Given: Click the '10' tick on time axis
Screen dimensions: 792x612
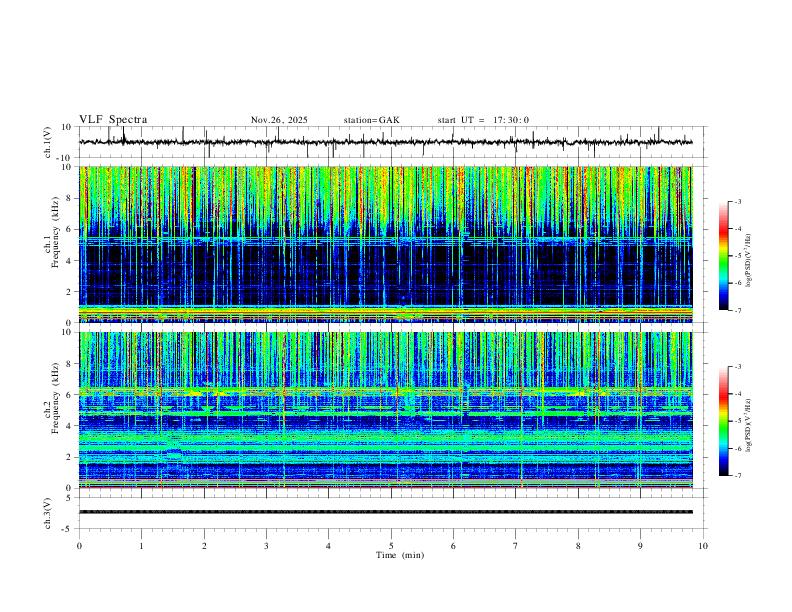Looking at the screenshot, I should tap(703, 546).
